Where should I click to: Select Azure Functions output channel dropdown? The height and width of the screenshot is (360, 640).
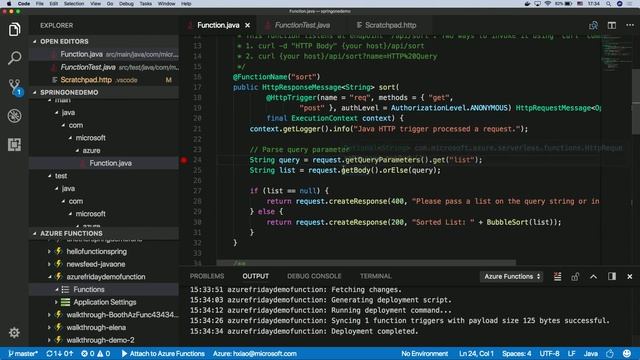pos(512,276)
